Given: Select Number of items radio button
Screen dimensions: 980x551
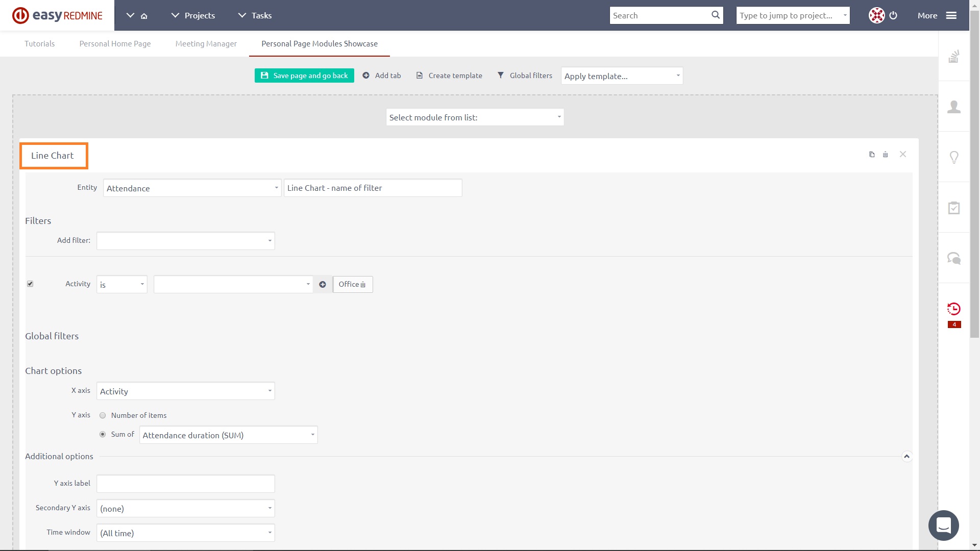Looking at the screenshot, I should click(103, 416).
